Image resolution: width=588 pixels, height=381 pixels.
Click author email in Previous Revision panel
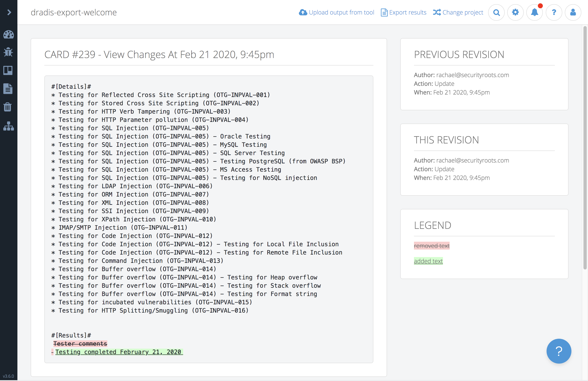click(473, 75)
